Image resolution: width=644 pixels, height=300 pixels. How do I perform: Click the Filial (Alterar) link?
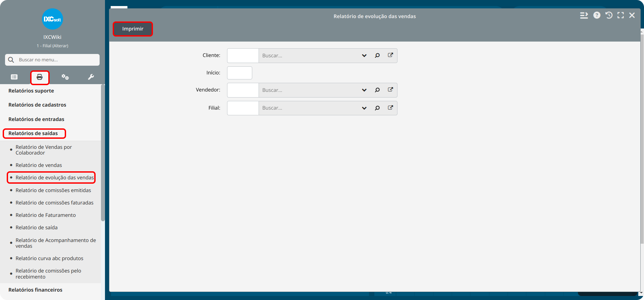pyautogui.click(x=52, y=46)
